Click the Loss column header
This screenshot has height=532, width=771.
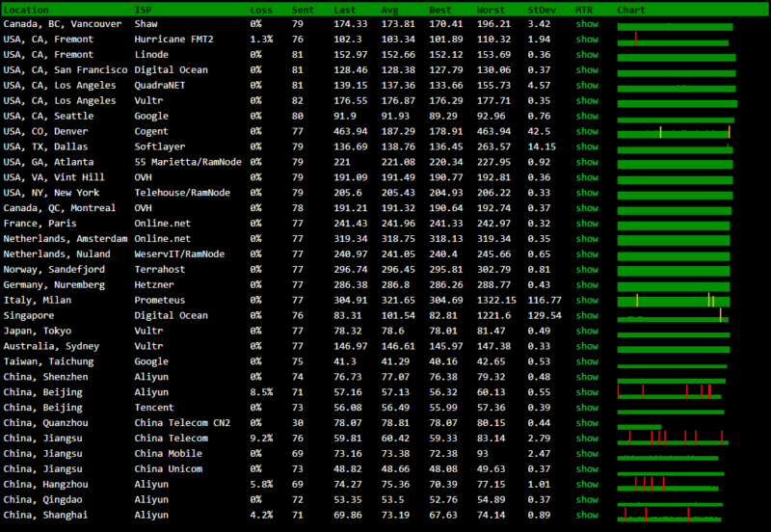coord(260,9)
